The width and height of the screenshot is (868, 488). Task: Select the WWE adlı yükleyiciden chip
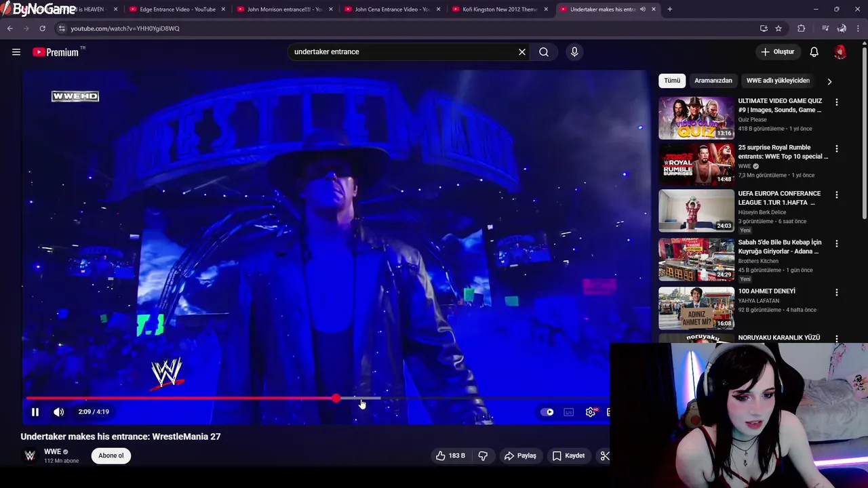click(x=778, y=81)
